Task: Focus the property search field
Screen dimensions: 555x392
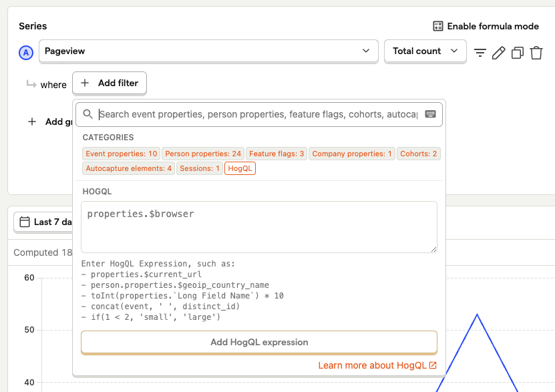Action: pyautogui.click(x=258, y=114)
